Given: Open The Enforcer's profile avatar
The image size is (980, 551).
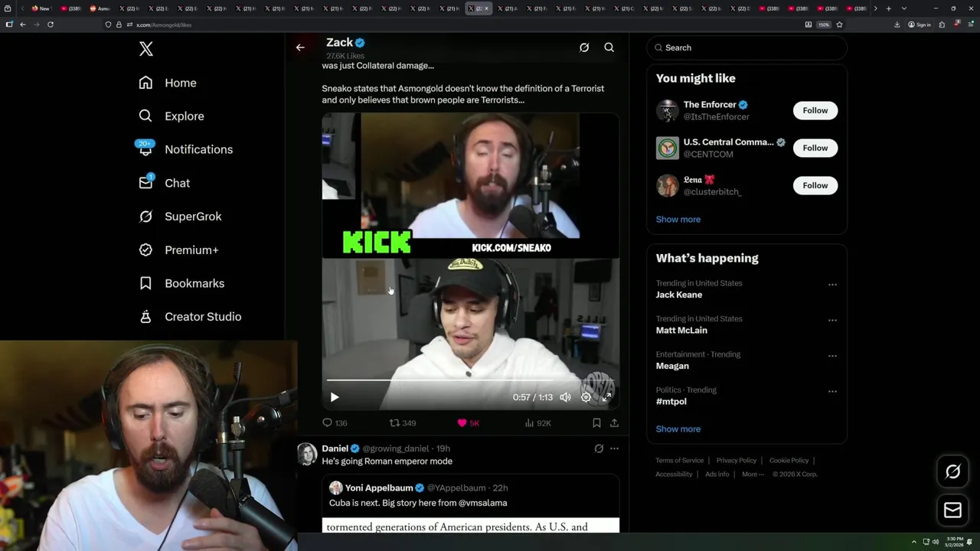Looking at the screenshot, I should [x=668, y=110].
